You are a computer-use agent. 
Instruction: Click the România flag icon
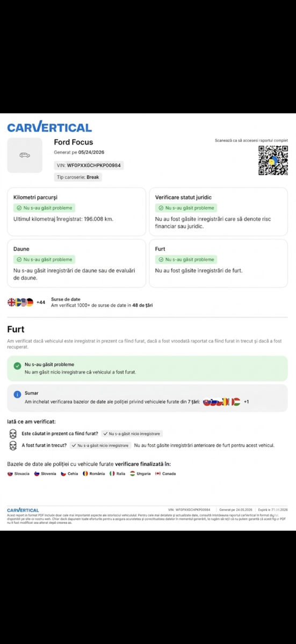[85, 474]
